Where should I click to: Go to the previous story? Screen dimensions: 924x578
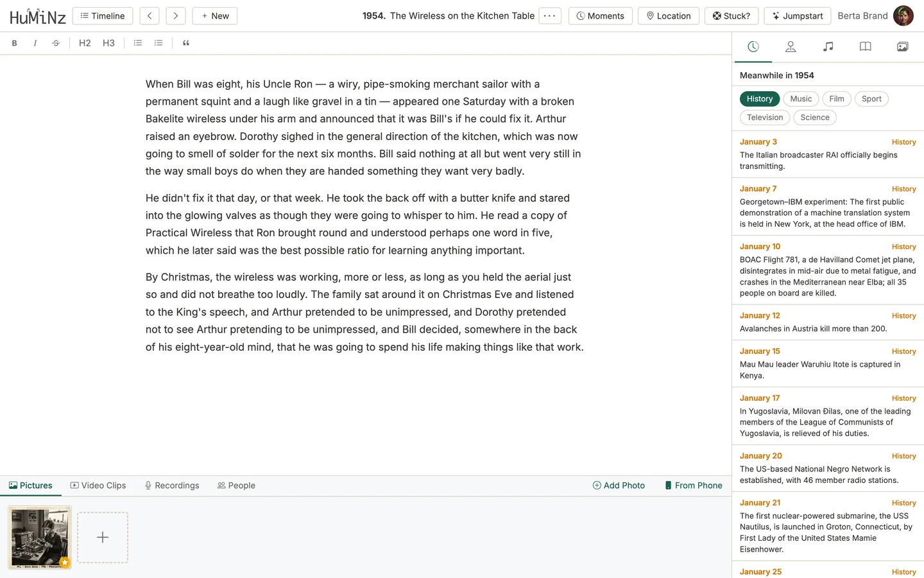150,16
